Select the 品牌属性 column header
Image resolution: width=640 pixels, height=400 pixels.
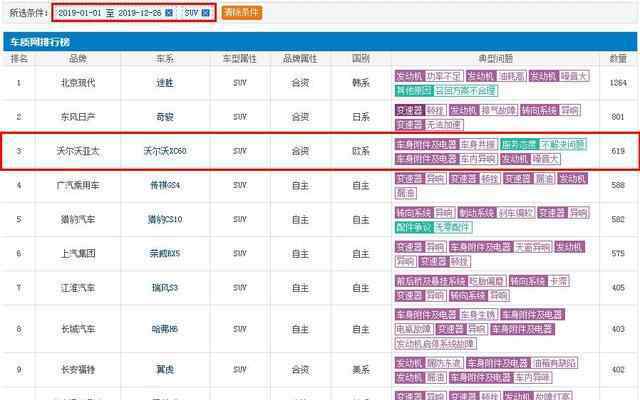pyautogui.click(x=300, y=59)
